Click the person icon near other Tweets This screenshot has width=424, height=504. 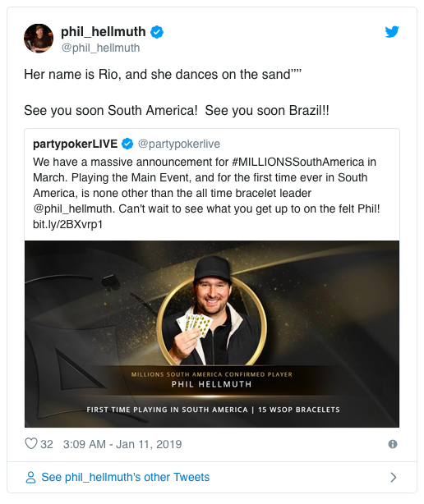click(x=30, y=477)
